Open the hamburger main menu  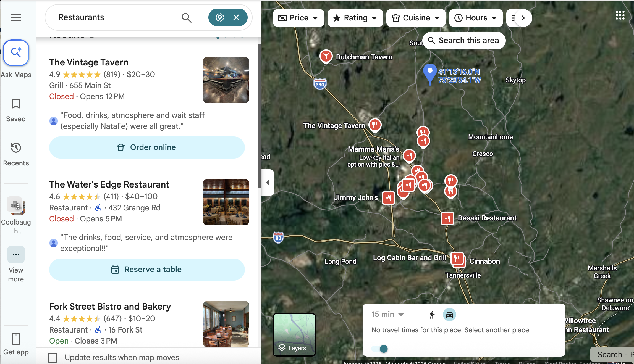[16, 18]
